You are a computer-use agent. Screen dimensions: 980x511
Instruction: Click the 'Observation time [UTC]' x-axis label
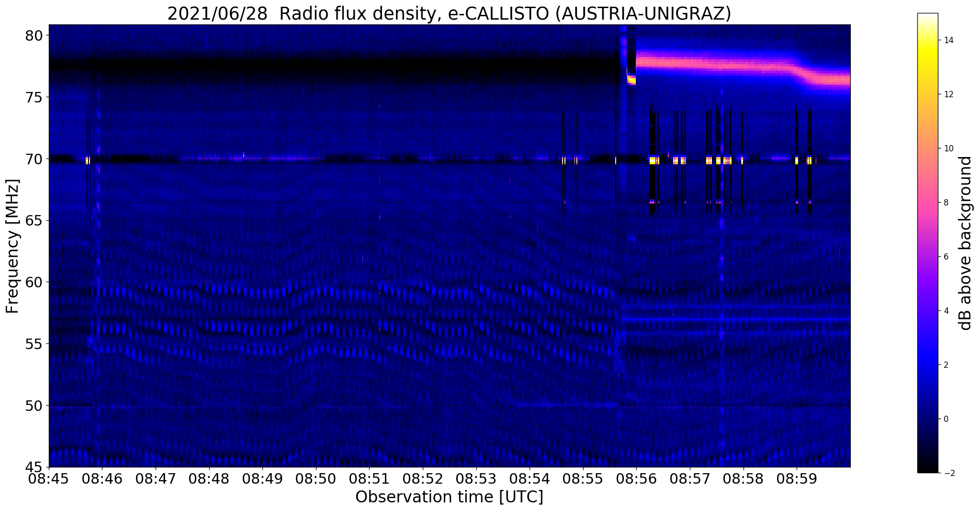pyautogui.click(x=449, y=497)
